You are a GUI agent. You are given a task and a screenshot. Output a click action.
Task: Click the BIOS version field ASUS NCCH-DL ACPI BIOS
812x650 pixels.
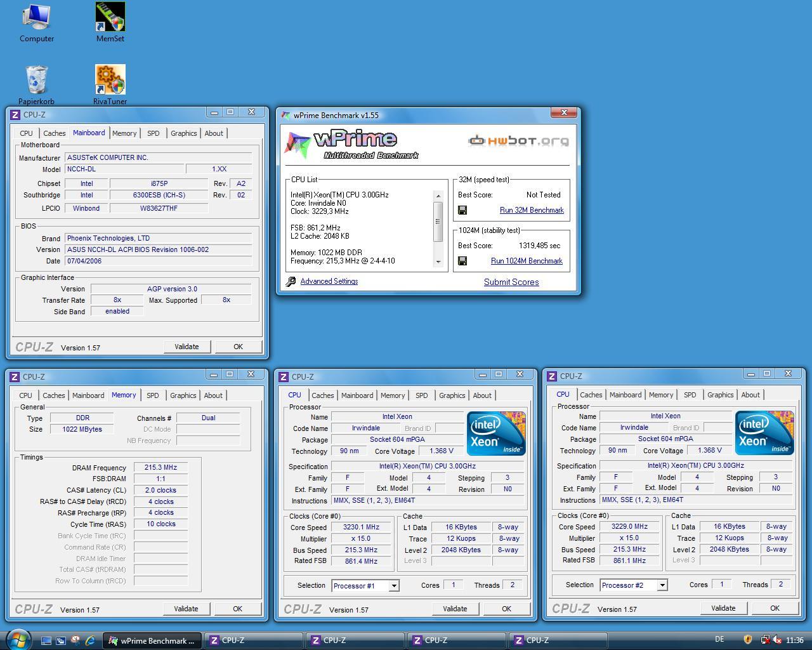[158, 249]
